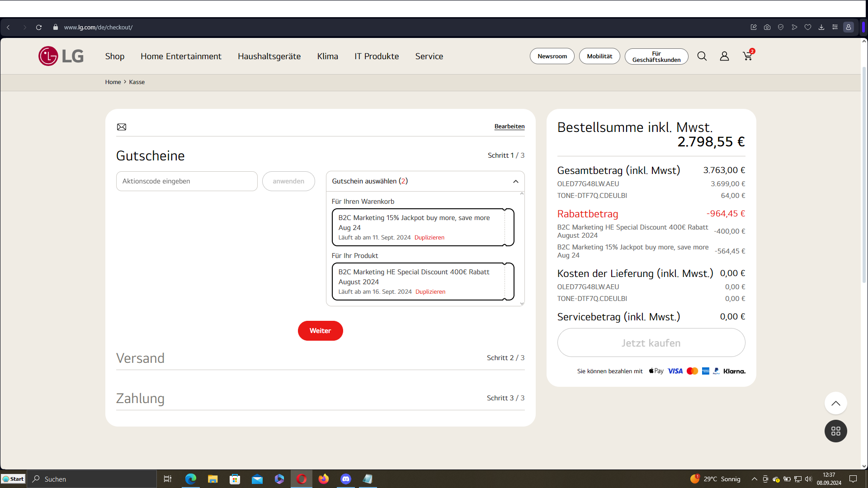Open the Haushaltsgeräte menu
Screen dimensions: 868x488
pos(269,56)
